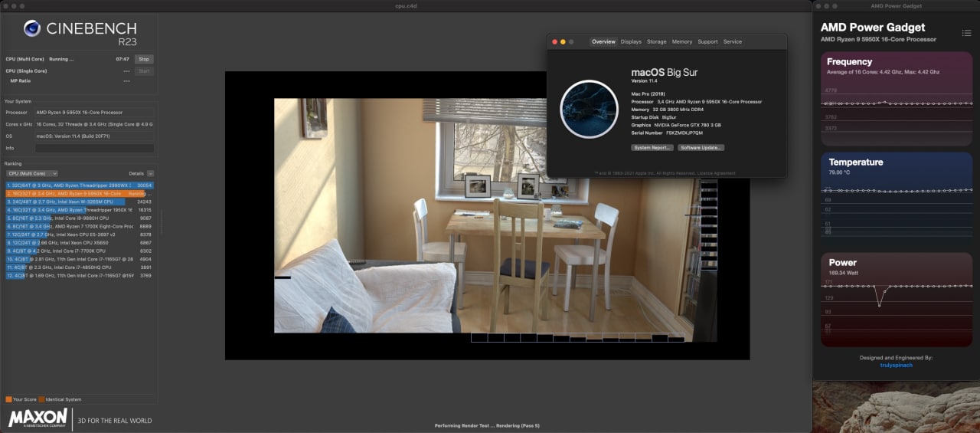Select the last i7-1165G7 row scoring 3769
The width and height of the screenshot is (980, 433).
click(80, 275)
